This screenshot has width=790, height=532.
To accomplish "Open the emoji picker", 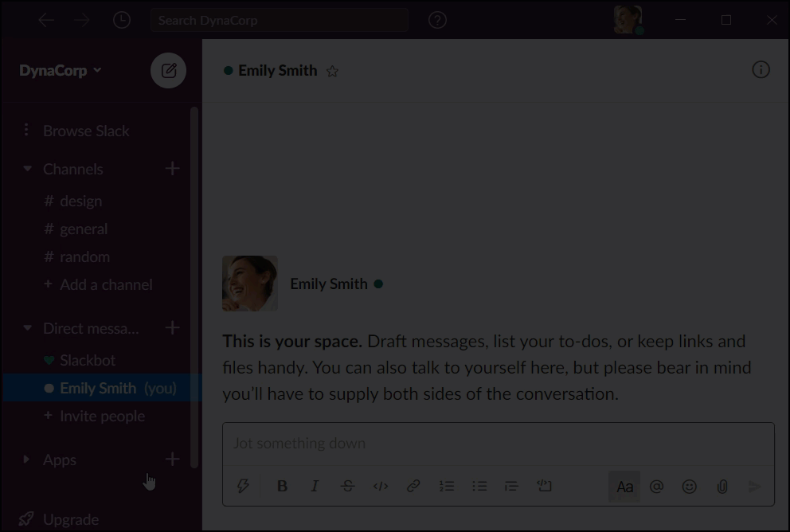I will click(x=689, y=487).
